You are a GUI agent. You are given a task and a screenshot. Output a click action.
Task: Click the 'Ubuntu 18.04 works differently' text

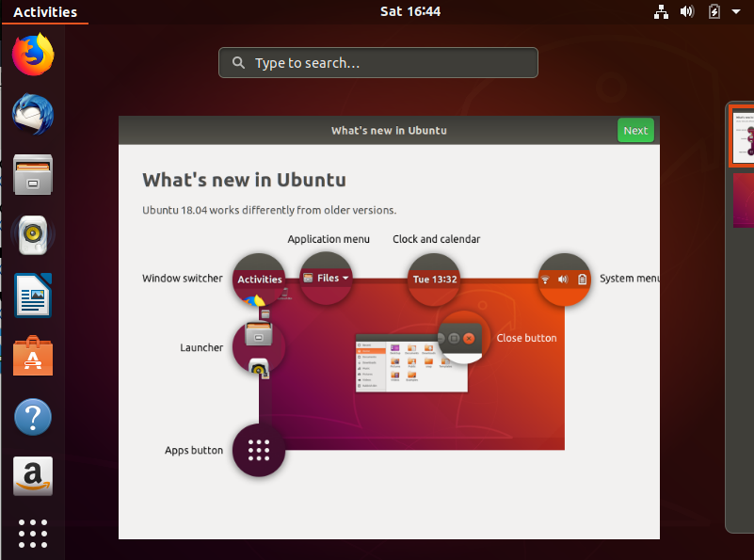(269, 210)
